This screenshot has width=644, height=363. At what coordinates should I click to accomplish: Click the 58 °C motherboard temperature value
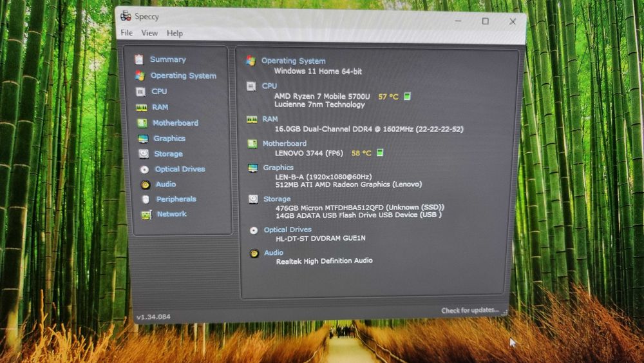361,153
